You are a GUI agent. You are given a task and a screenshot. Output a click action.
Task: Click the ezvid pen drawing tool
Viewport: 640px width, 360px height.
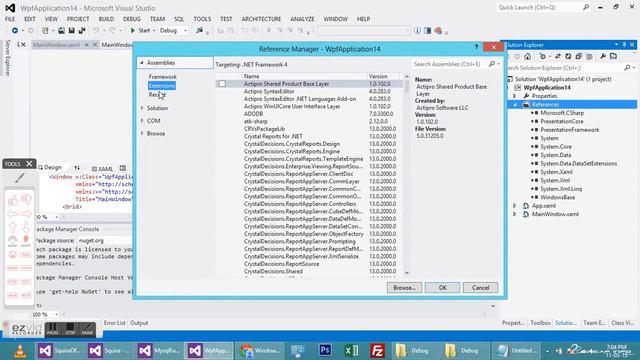pyautogui.click(x=19, y=178)
